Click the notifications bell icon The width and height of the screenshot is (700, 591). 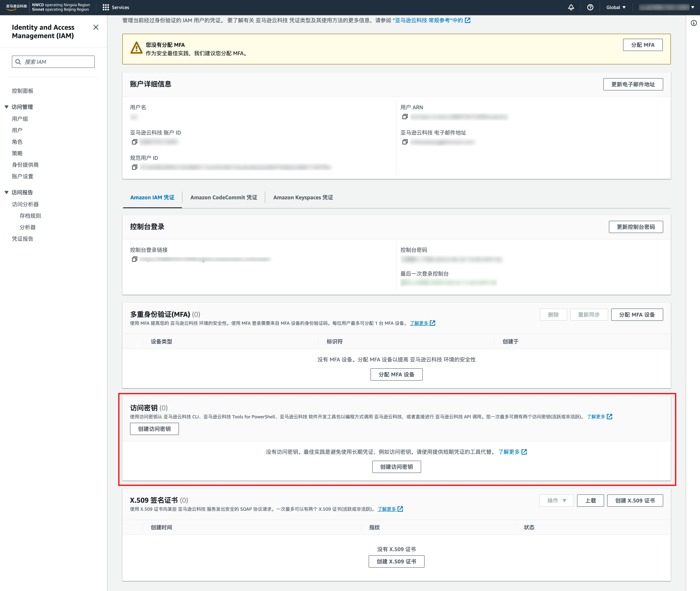pos(571,7)
